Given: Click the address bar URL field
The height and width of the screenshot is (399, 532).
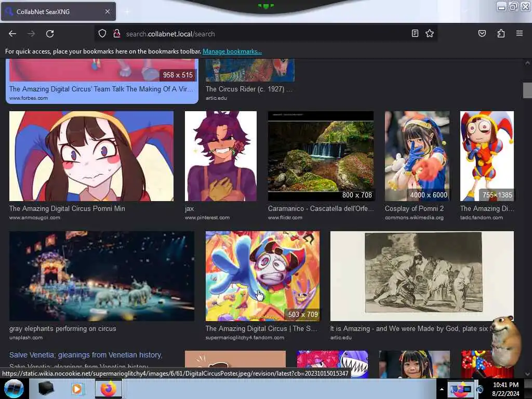Looking at the screenshot, I should tap(264, 34).
